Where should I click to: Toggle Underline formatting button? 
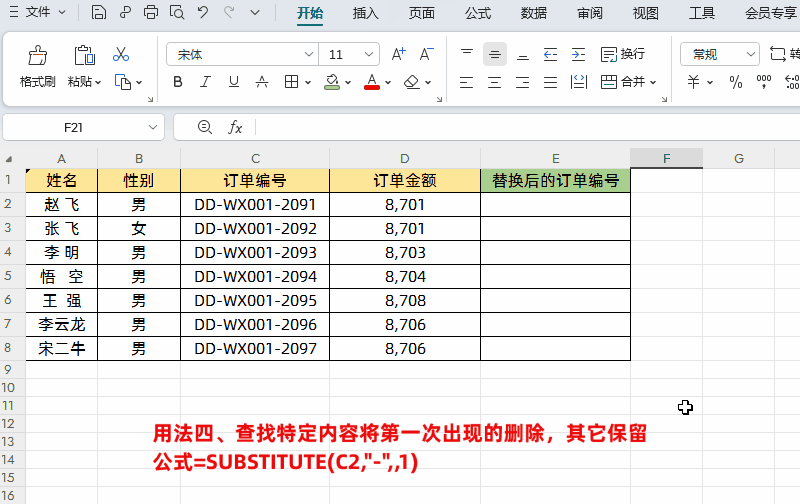pos(234,82)
